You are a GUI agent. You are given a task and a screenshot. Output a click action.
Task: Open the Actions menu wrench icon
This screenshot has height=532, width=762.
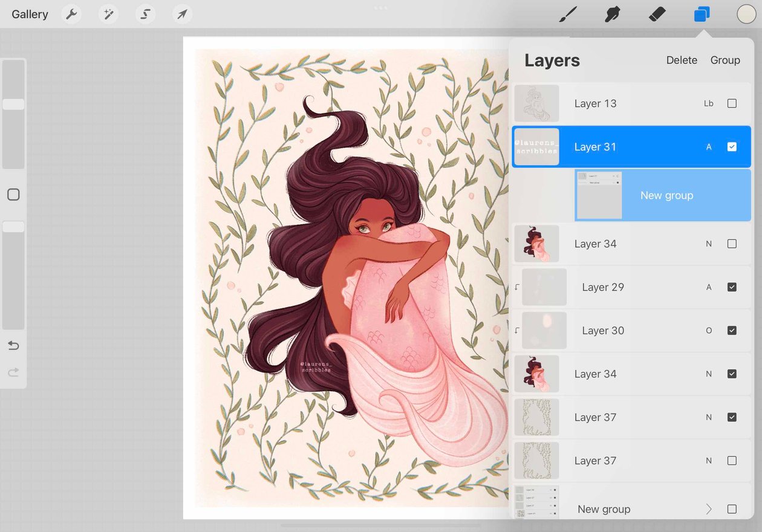pyautogui.click(x=71, y=14)
